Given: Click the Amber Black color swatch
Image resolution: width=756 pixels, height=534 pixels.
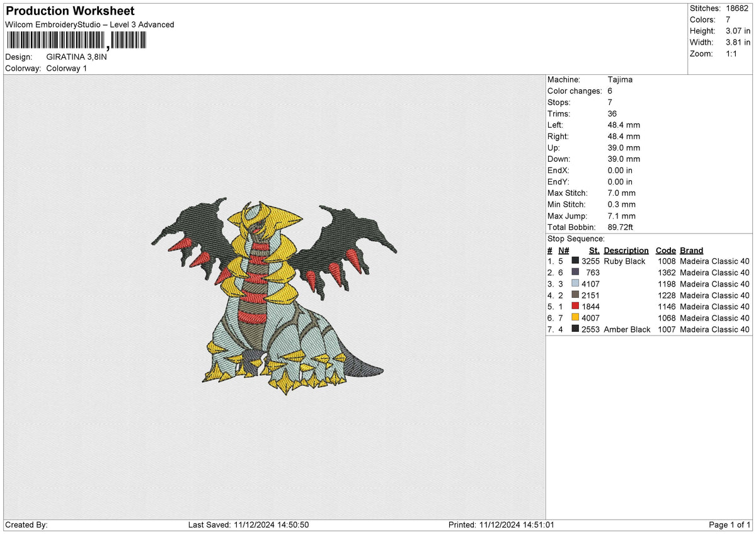Looking at the screenshot, I should tap(575, 329).
